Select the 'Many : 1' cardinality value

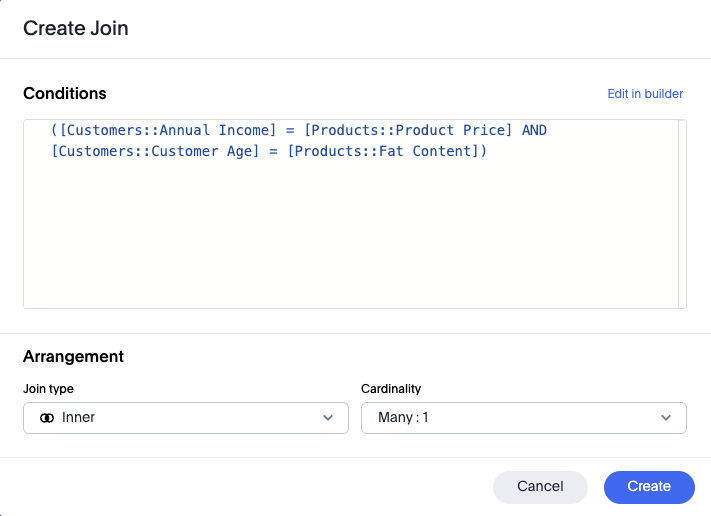tap(403, 418)
